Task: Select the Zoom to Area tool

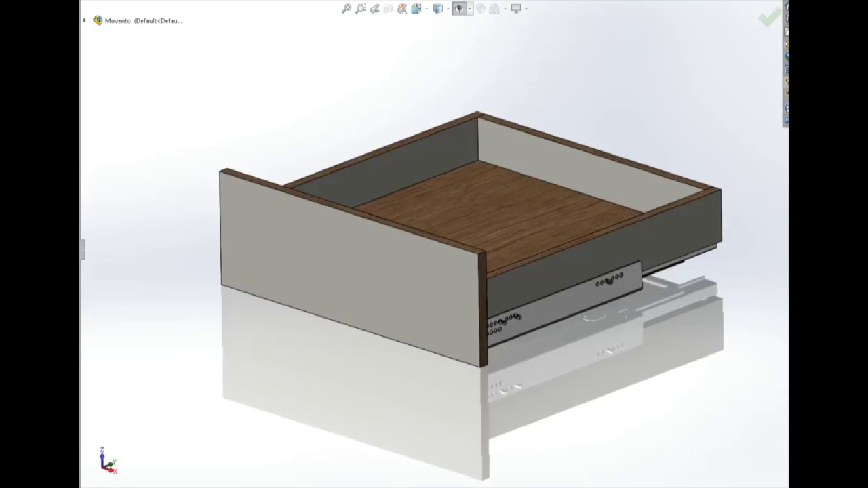Action: tap(360, 9)
